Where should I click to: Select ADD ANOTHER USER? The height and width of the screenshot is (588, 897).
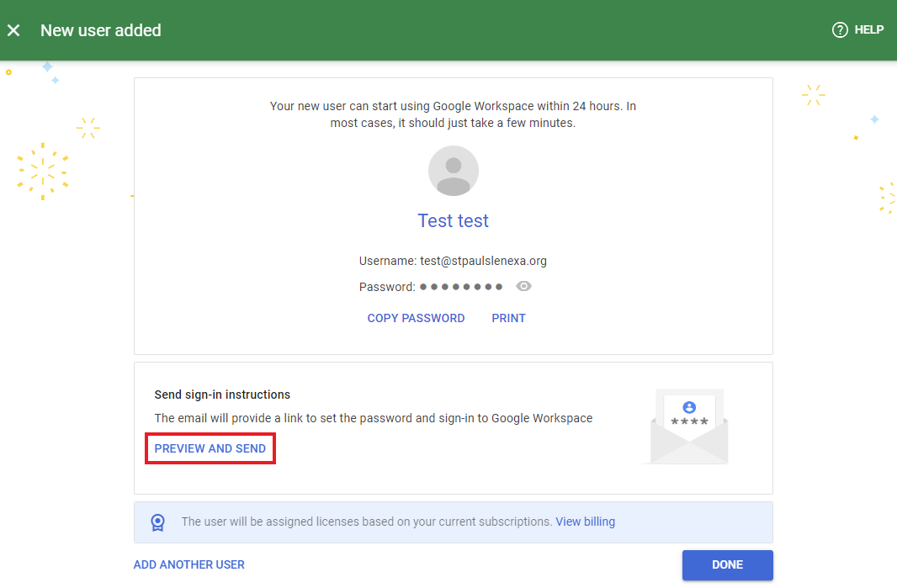189,565
